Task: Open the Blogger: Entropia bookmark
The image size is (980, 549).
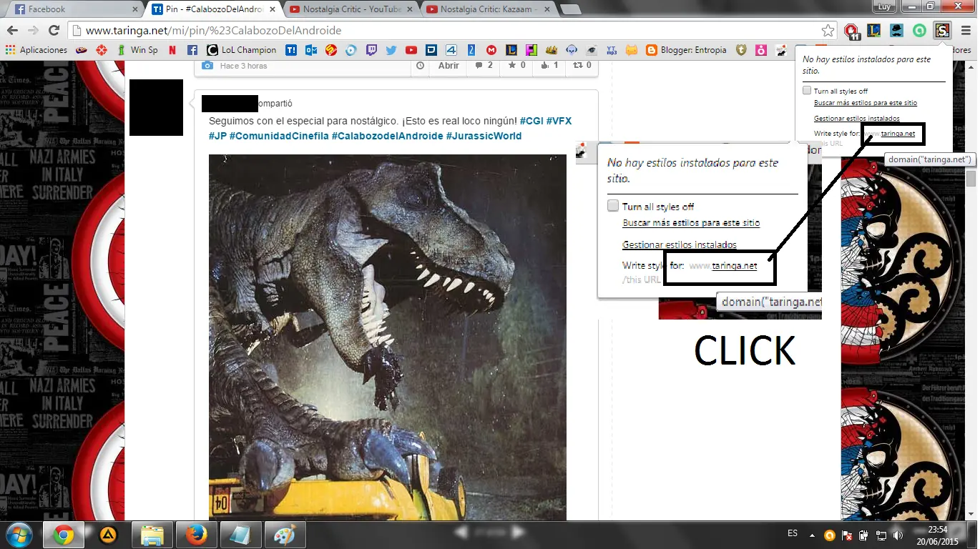Action: [x=686, y=50]
